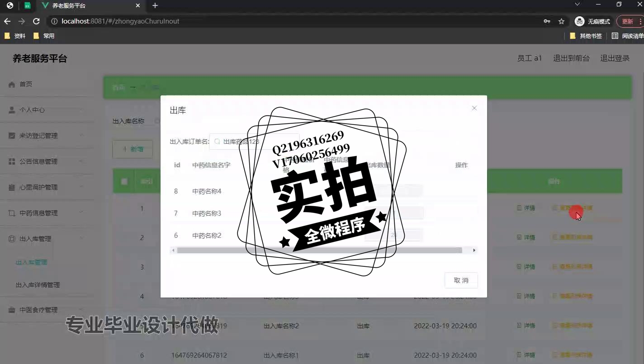Viewport: 644px width, 364px height.
Task: Click the grid icon beside 公告信息管理
Action: point(12,161)
